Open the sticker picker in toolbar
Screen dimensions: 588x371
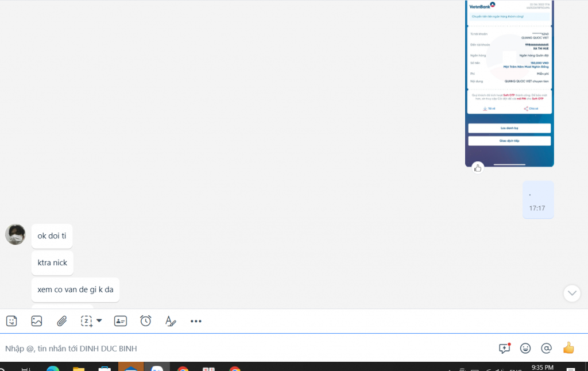point(11,321)
